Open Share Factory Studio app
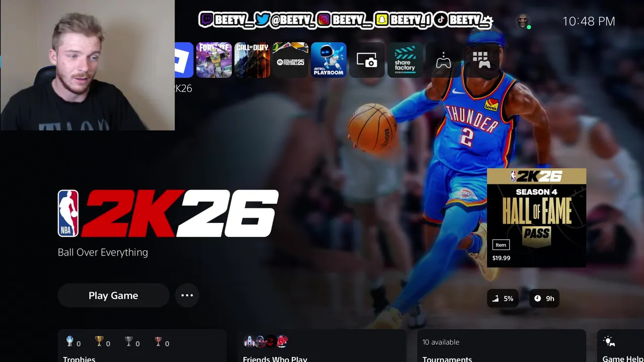 pyautogui.click(x=405, y=60)
